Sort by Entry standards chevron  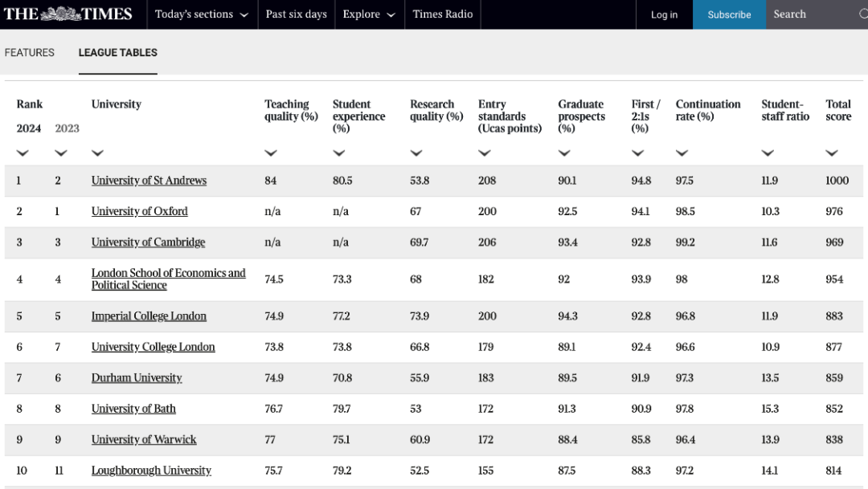tap(485, 153)
